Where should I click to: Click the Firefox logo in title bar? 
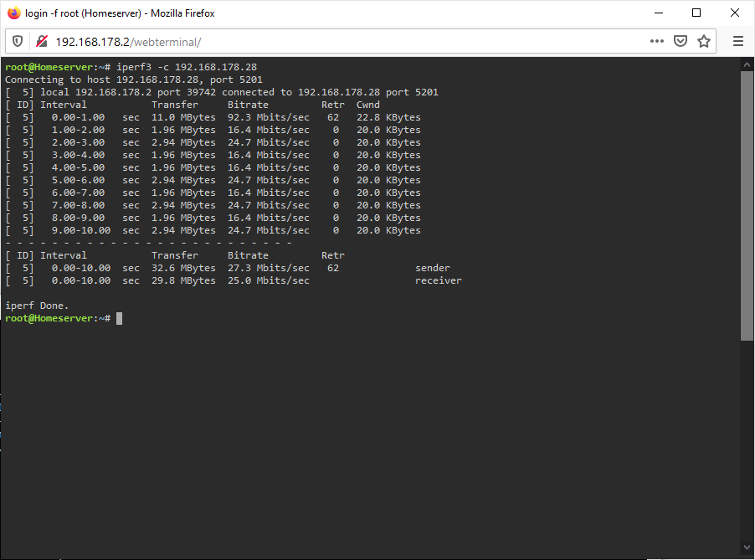pyautogui.click(x=14, y=13)
